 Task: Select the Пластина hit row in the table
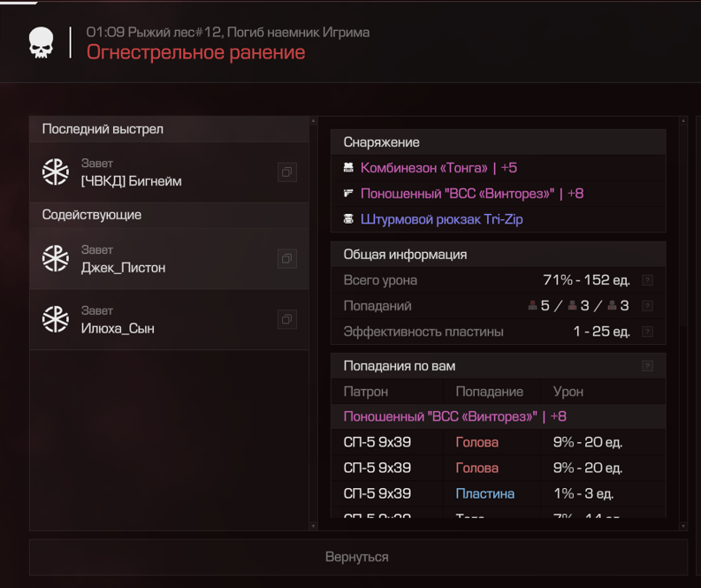pyautogui.click(x=498, y=493)
